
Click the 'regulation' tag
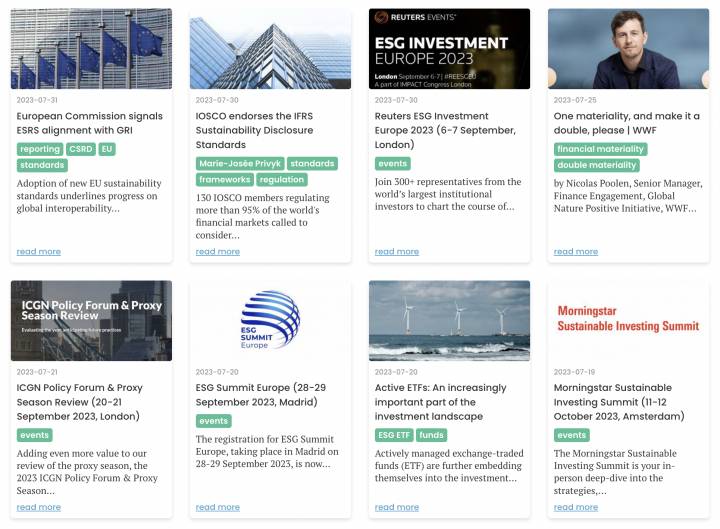(x=281, y=180)
